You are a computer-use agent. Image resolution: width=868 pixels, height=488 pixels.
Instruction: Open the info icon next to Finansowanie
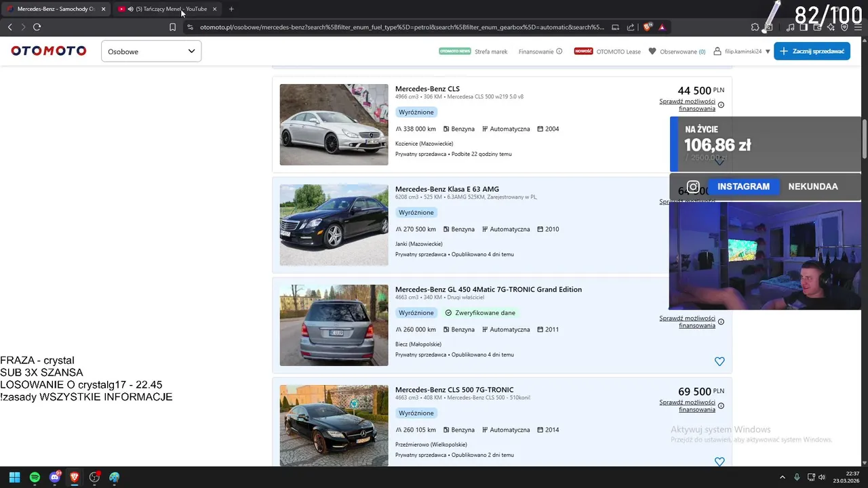pos(559,52)
